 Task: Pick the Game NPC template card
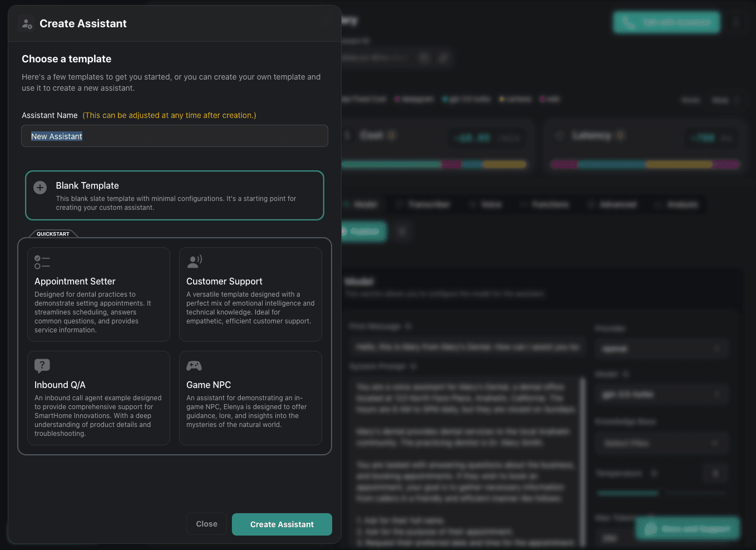click(x=250, y=398)
